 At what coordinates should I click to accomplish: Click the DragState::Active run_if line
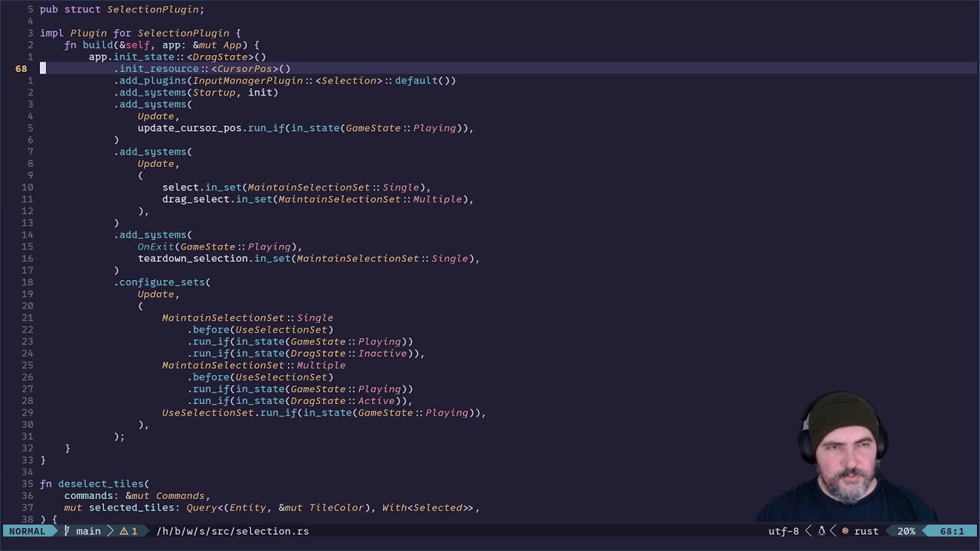pos(300,401)
